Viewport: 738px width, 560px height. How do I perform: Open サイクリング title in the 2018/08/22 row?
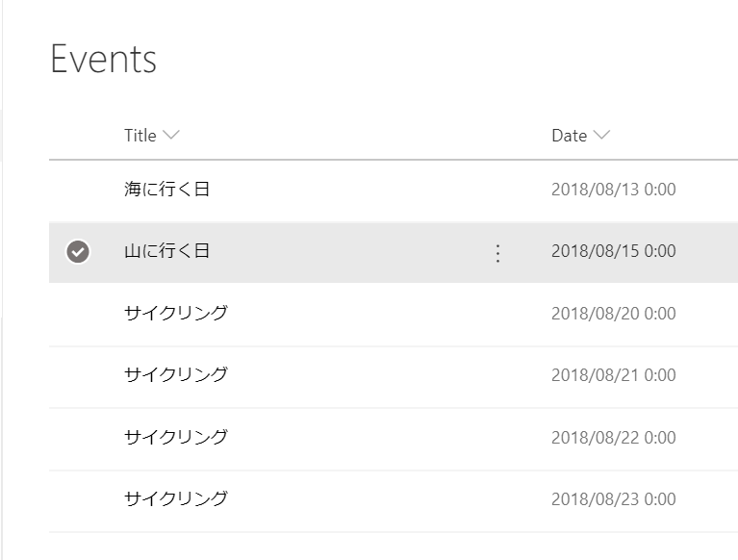pos(176,437)
